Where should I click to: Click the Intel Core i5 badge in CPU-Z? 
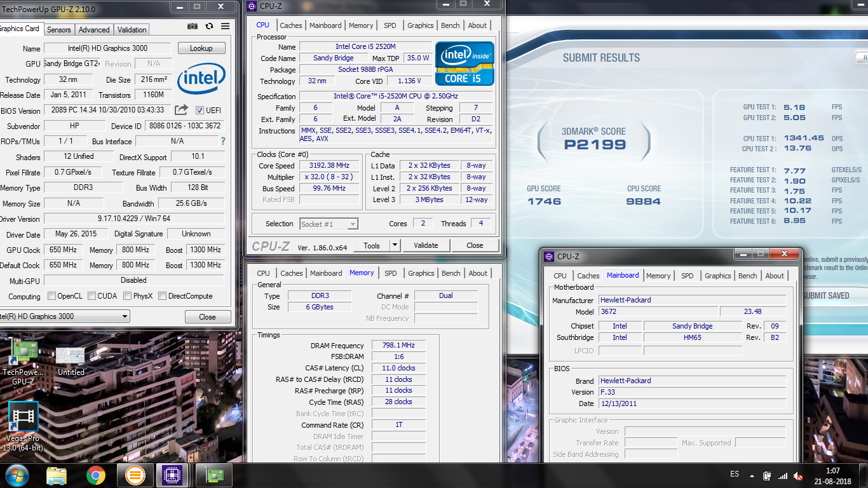pos(465,64)
